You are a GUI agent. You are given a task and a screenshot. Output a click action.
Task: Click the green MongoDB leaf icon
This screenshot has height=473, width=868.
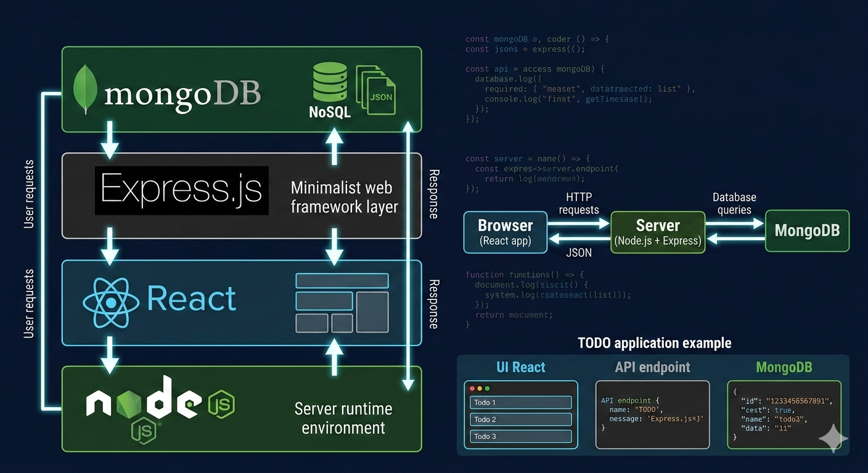coord(87,91)
